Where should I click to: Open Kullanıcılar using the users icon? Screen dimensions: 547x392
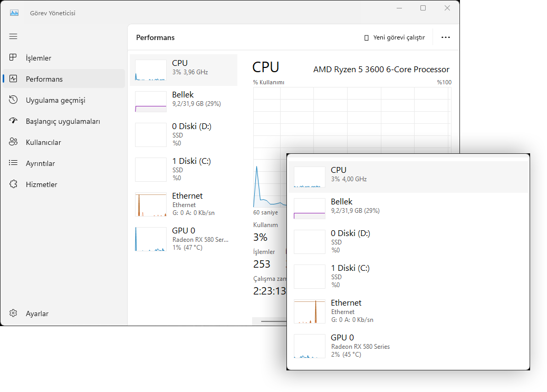pos(13,142)
